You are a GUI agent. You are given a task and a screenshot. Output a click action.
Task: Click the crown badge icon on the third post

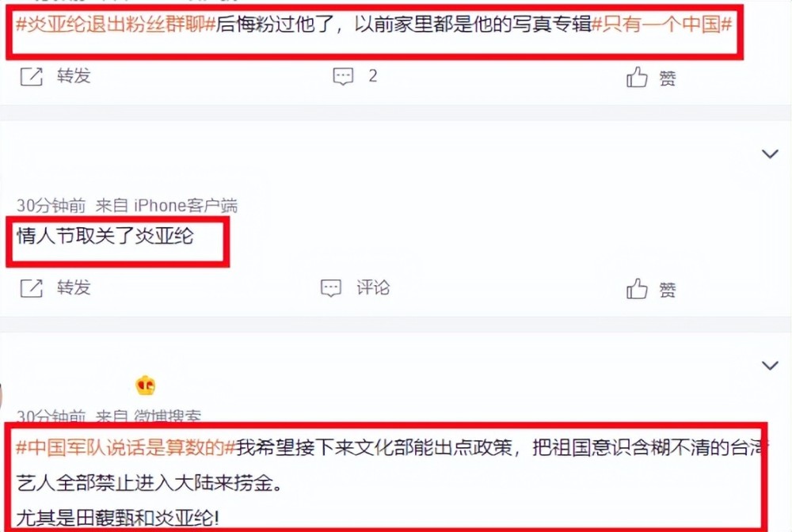146,386
